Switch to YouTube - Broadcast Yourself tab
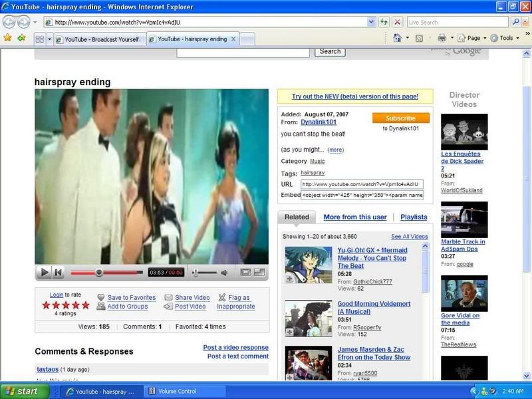 [x=100, y=39]
